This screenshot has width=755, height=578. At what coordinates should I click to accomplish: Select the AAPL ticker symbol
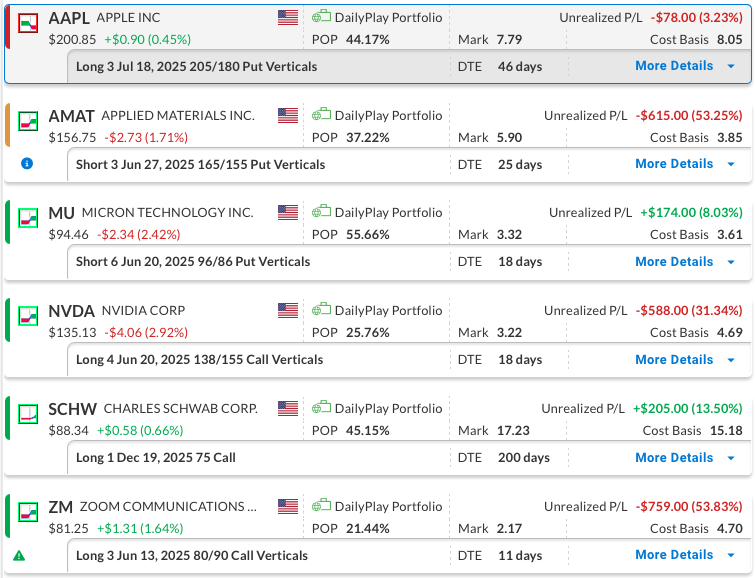[x=69, y=18]
